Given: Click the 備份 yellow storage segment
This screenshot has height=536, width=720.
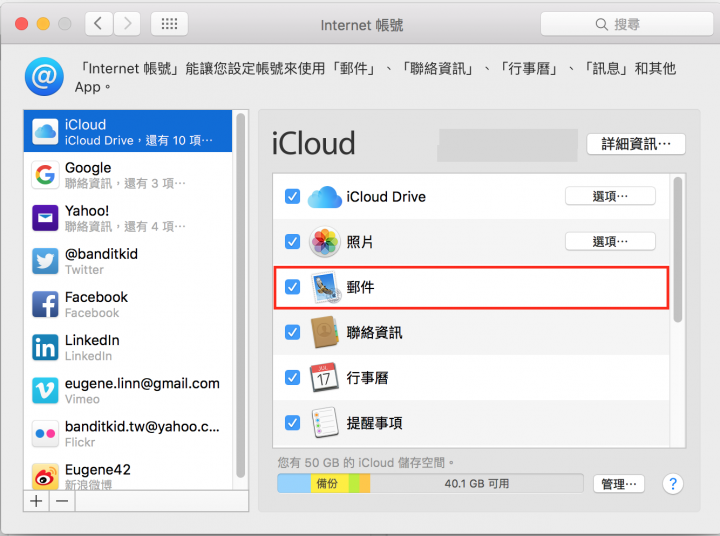Looking at the screenshot, I should coord(330,484).
